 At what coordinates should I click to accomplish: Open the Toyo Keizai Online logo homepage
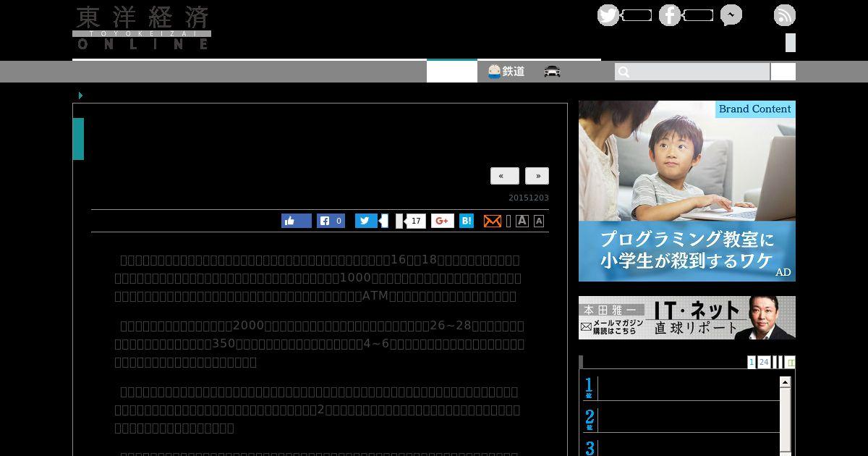[142, 28]
